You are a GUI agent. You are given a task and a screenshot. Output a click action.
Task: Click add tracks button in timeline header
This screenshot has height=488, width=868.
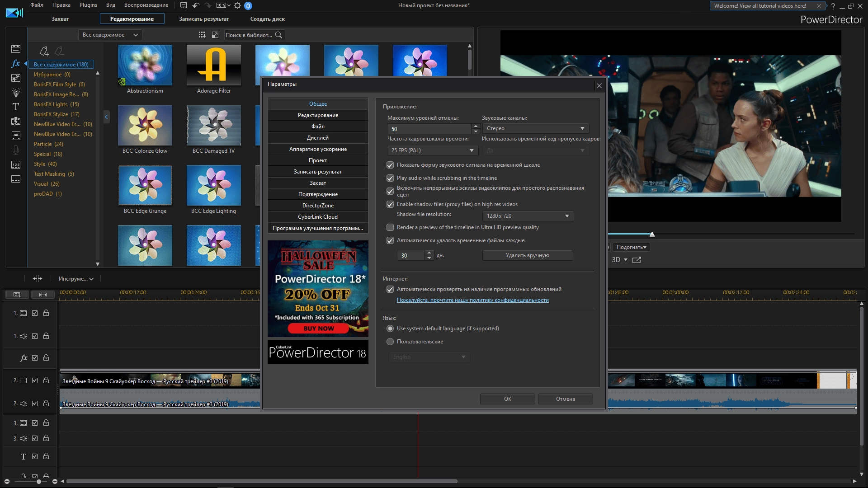pyautogui.click(x=17, y=295)
